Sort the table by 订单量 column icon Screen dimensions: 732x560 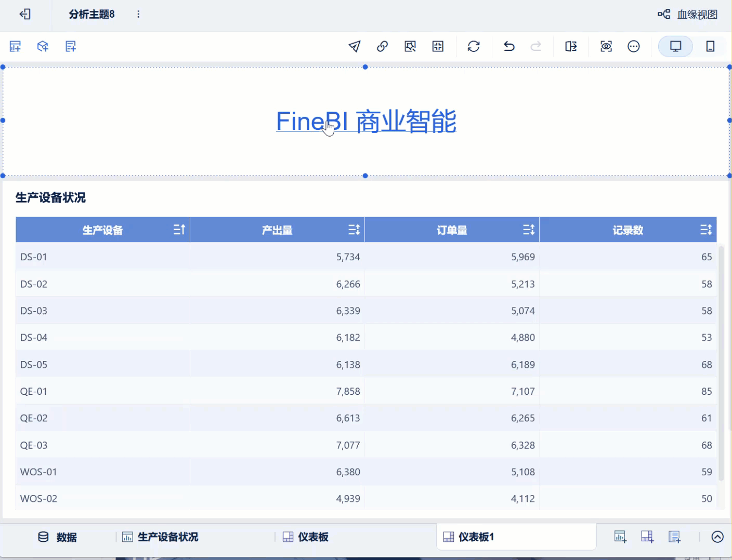click(x=529, y=230)
